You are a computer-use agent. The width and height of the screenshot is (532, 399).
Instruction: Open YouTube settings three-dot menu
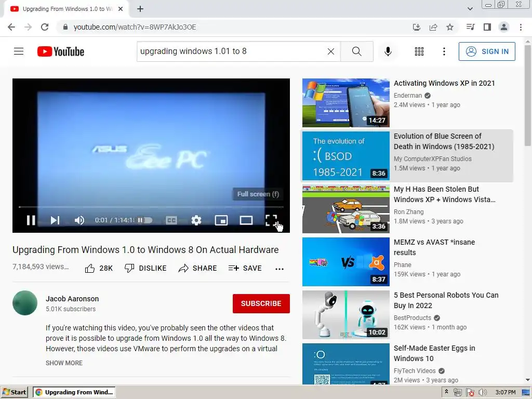[x=444, y=51]
